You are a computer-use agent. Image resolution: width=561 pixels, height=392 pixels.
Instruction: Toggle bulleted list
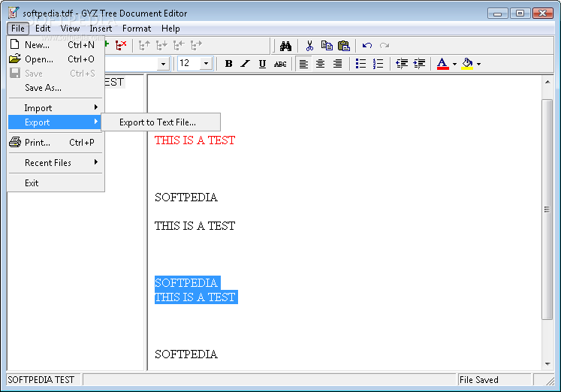tap(360, 64)
